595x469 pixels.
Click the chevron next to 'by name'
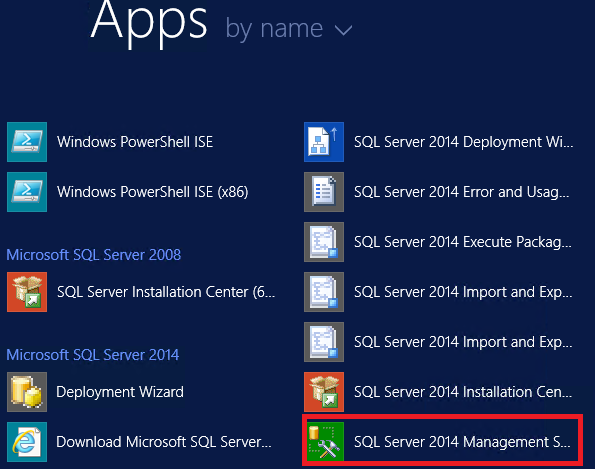pyautogui.click(x=344, y=30)
